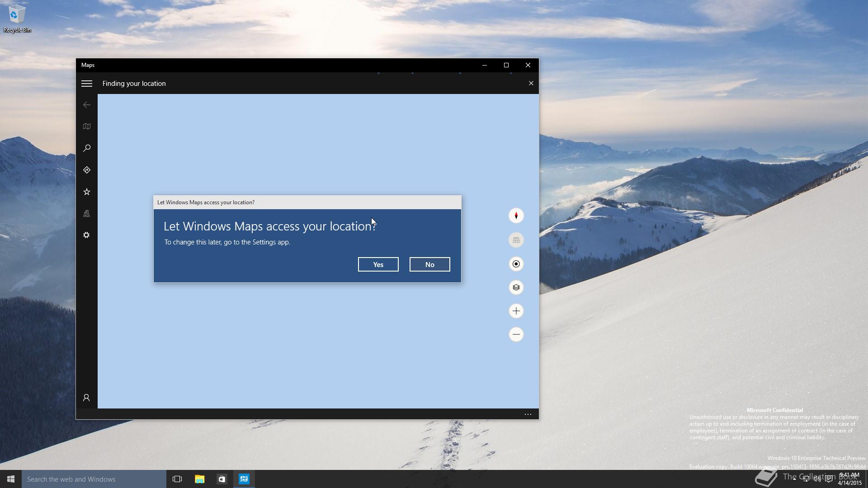Open Favorites star in the sidebar
Screen dimensions: 868x488
(x=86, y=192)
